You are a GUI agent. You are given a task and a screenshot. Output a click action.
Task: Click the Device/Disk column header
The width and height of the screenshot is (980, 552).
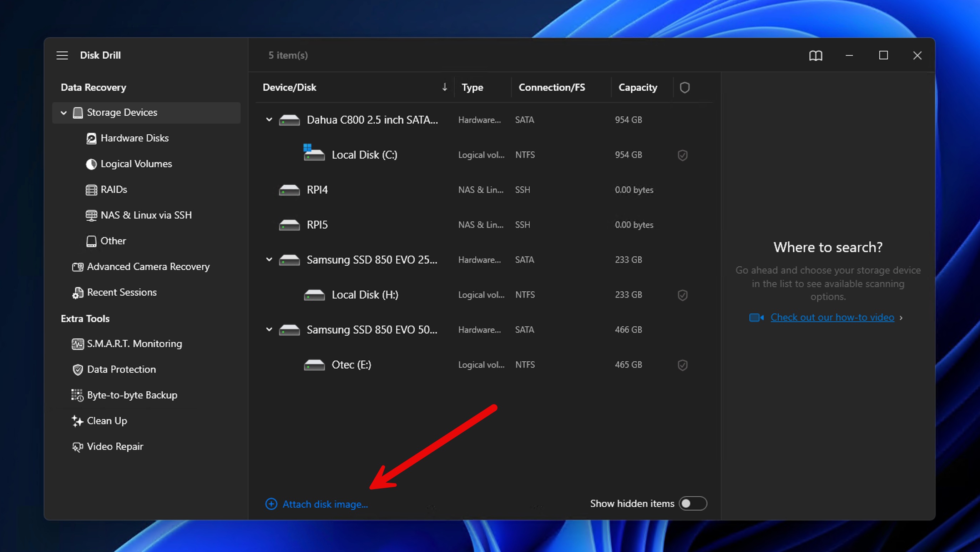[289, 87]
